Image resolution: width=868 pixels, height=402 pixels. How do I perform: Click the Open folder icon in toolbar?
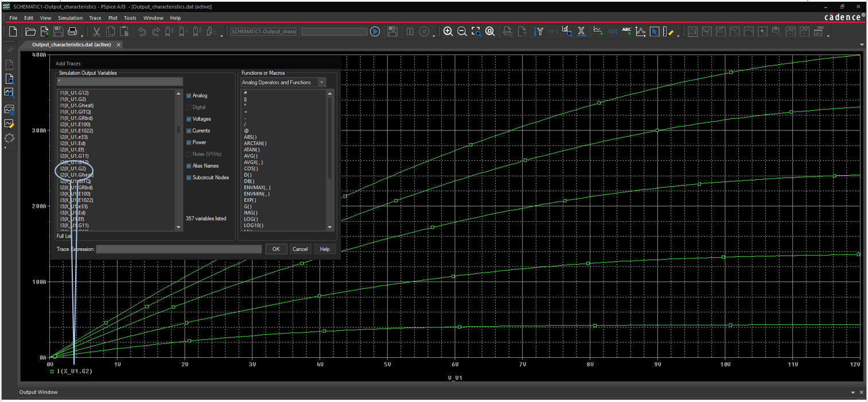tap(30, 32)
